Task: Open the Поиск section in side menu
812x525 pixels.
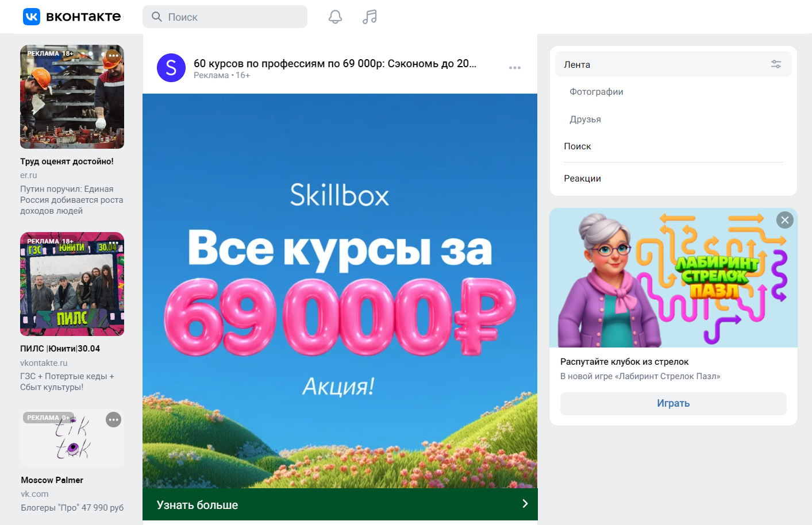Action: [577, 146]
